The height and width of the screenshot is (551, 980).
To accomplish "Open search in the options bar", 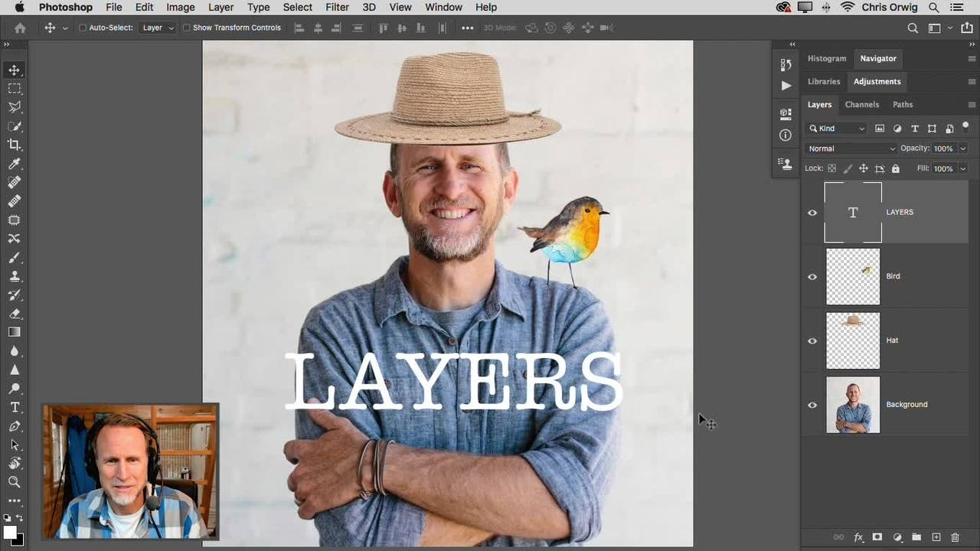I will click(x=913, y=28).
